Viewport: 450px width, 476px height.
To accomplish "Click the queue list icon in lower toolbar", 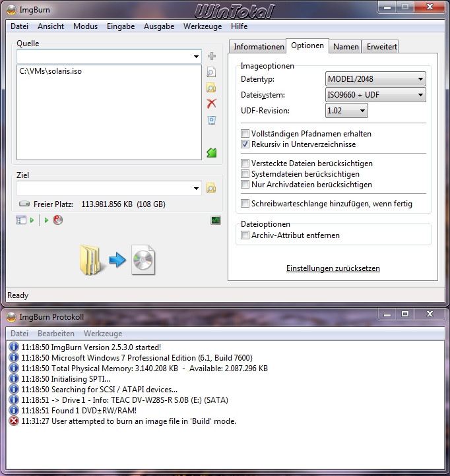I will tap(20, 220).
